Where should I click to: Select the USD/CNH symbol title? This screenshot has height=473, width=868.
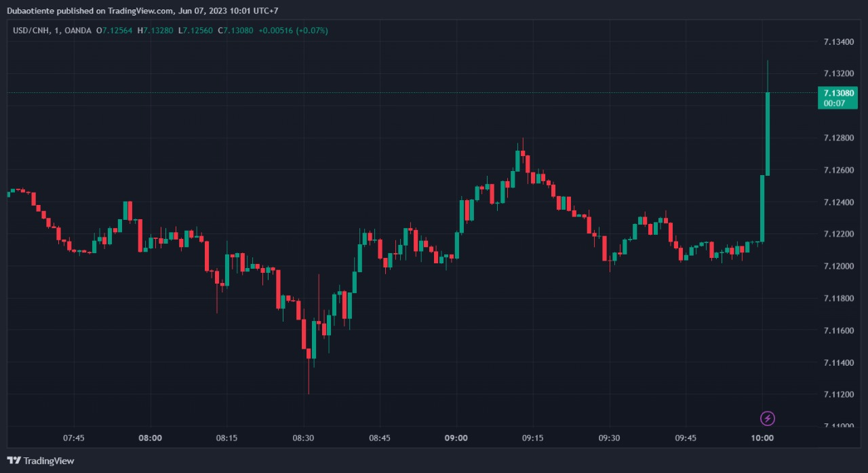coord(33,31)
